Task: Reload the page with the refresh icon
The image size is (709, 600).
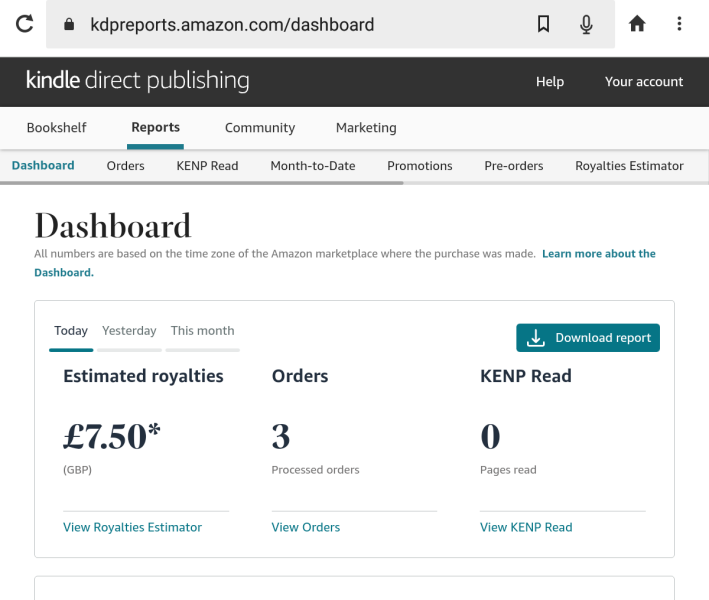Action: click(x=24, y=24)
